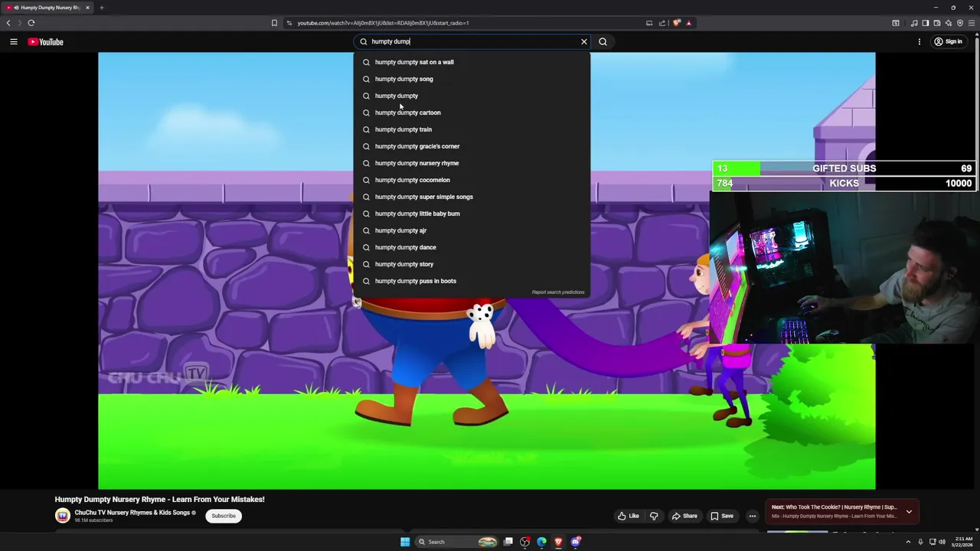Open File Explorer-like app from the taskbar
Image resolution: width=980 pixels, height=551 pixels.
click(508, 542)
